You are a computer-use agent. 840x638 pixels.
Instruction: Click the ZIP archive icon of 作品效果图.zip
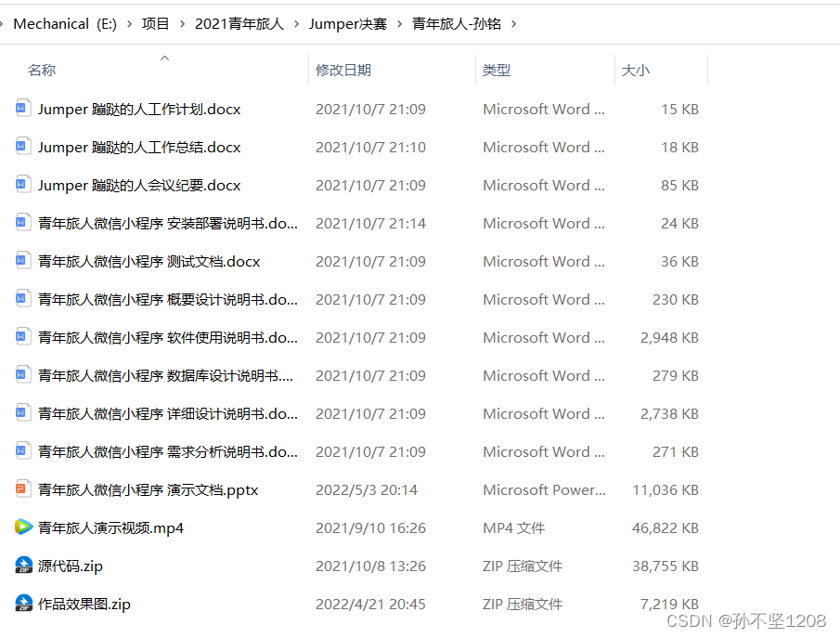[23, 603]
